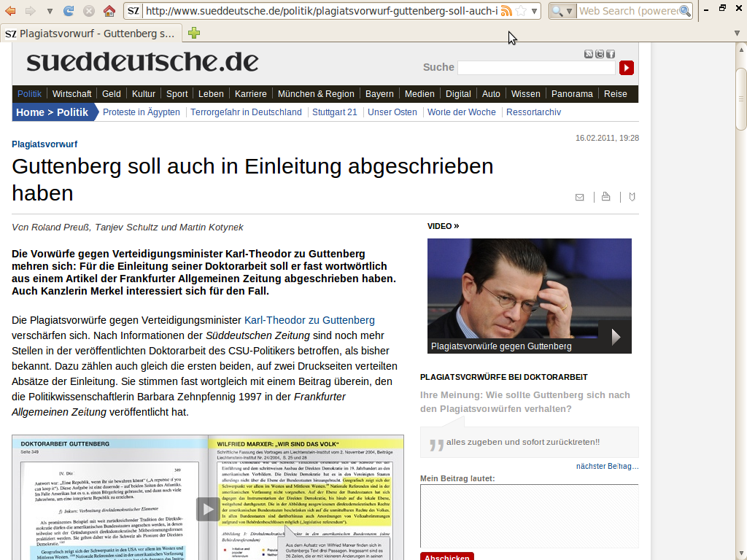Follow the Karl-Theodor zu Guttenberg link
Viewport: 747px width, 560px height.
tap(309, 321)
